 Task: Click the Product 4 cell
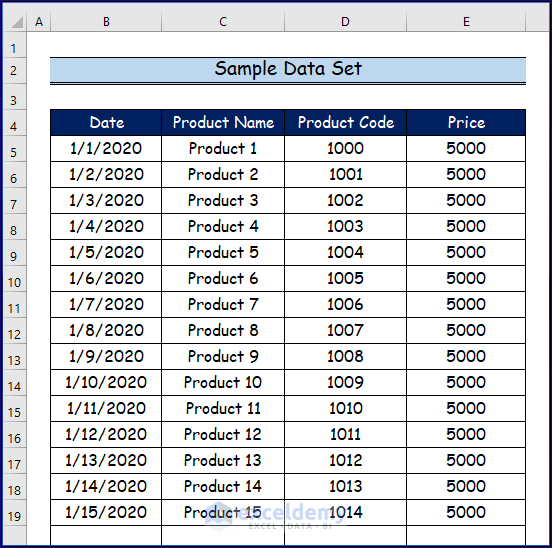223,227
